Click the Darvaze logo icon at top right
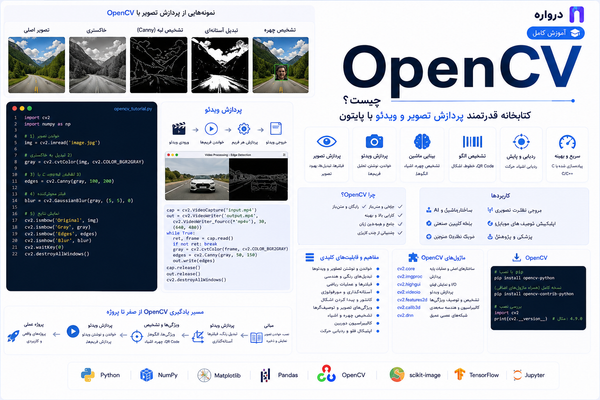 tap(576, 15)
